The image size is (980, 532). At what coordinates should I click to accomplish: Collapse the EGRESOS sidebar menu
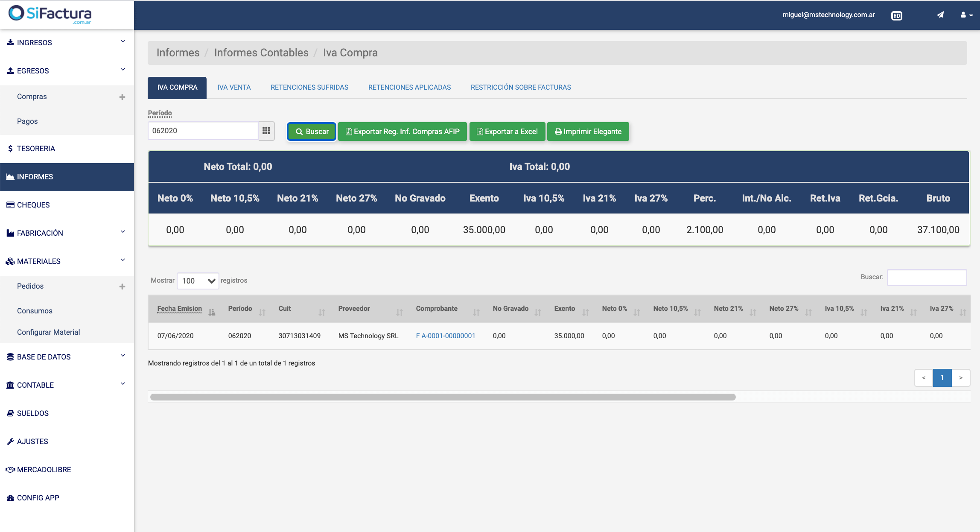click(67, 71)
